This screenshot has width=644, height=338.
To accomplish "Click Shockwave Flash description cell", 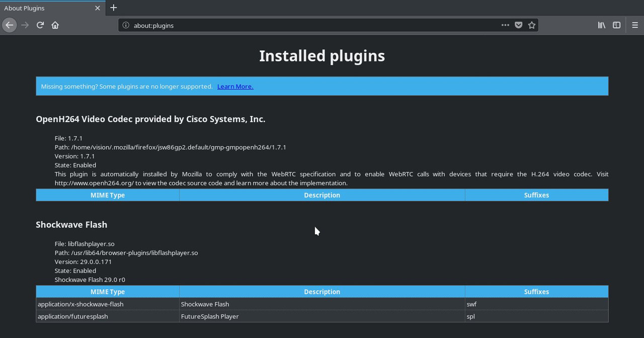I will pos(322,304).
